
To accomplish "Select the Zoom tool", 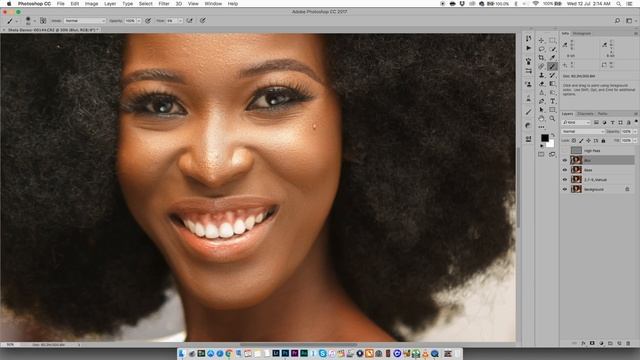I will 552,118.
